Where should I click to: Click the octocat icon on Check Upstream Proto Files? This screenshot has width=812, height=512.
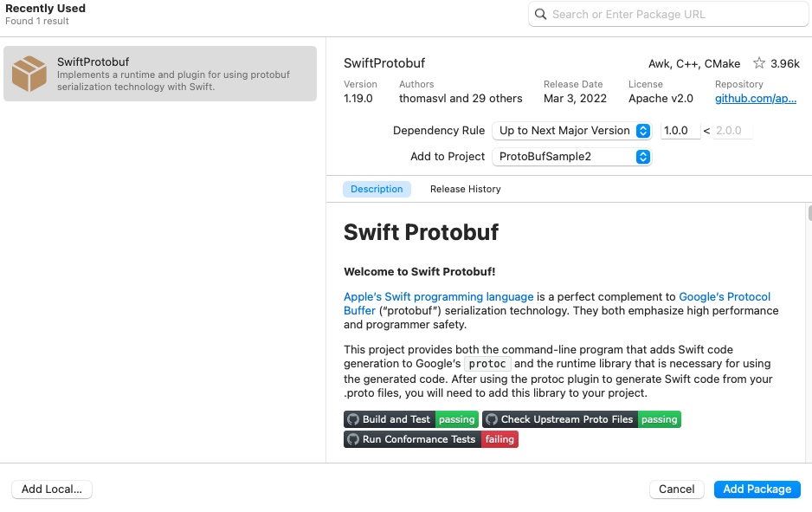coord(491,419)
